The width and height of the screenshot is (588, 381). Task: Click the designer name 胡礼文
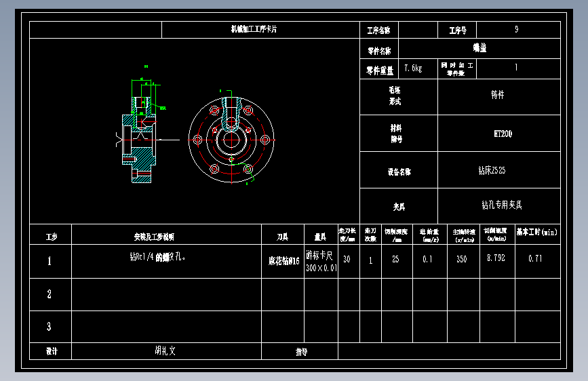(165, 350)
